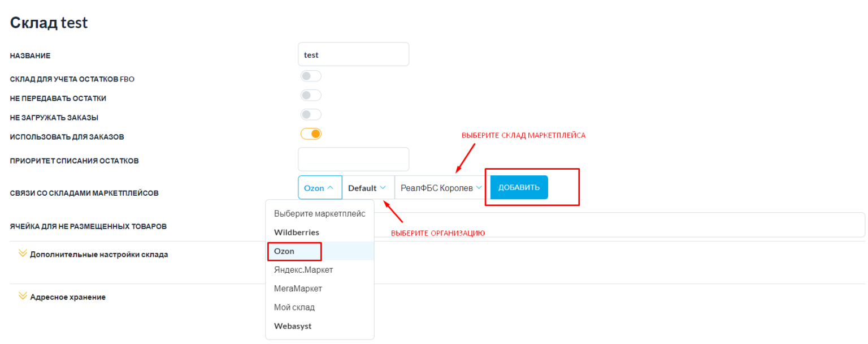Click the Адресное хранение double-chevron icon
Image resolution: width=868 pixels, height=344 pixels.
(23, 296)
